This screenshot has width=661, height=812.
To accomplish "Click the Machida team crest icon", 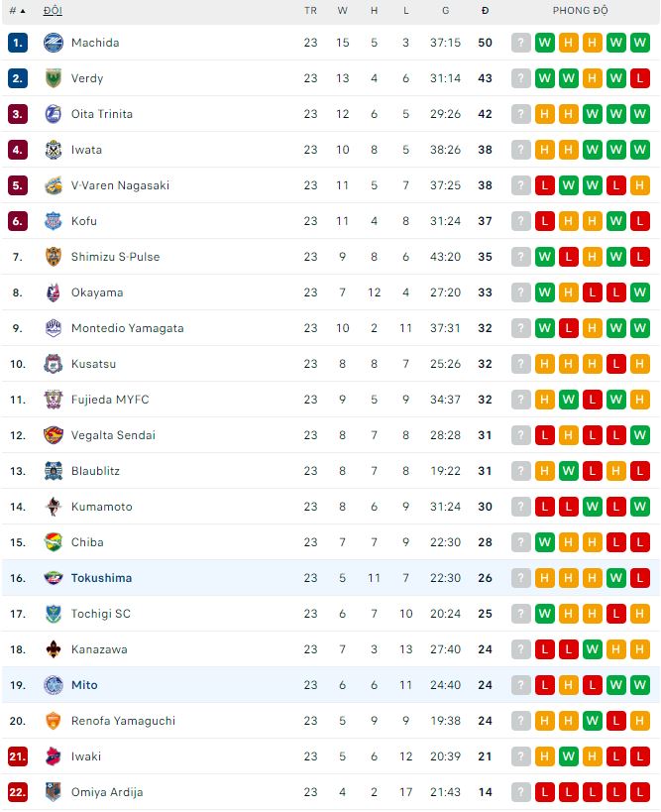I will (x=54, y=43).
